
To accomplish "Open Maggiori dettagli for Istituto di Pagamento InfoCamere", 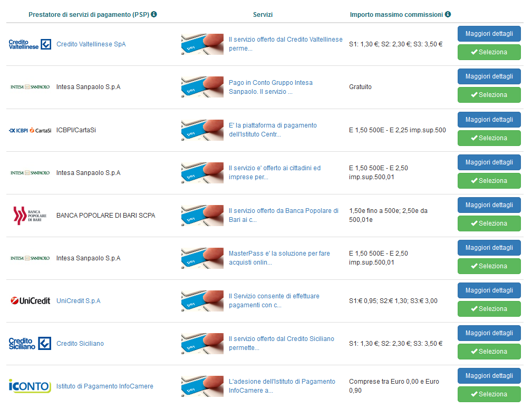I will 489,376.
